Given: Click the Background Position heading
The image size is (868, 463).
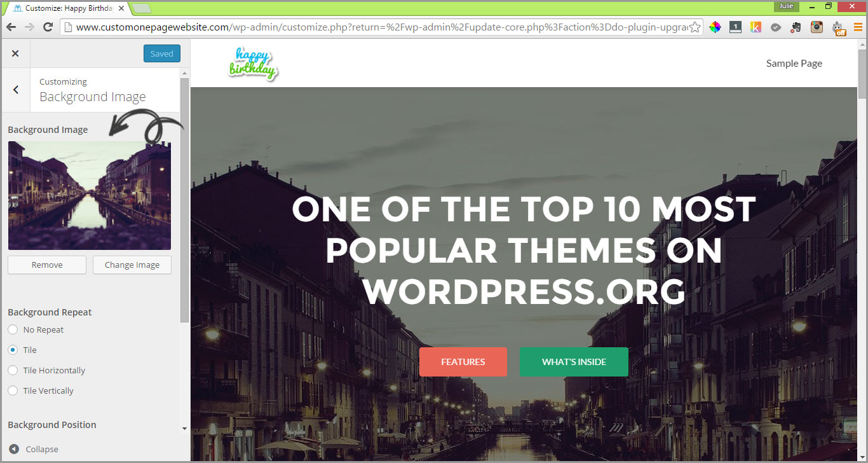Looking at the screenshot, I should 52,425.
